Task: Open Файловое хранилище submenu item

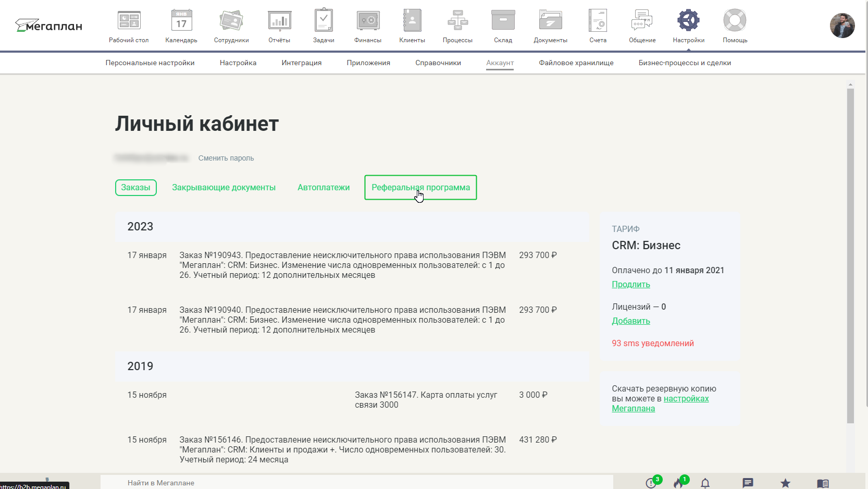Action: pos(576,63)
